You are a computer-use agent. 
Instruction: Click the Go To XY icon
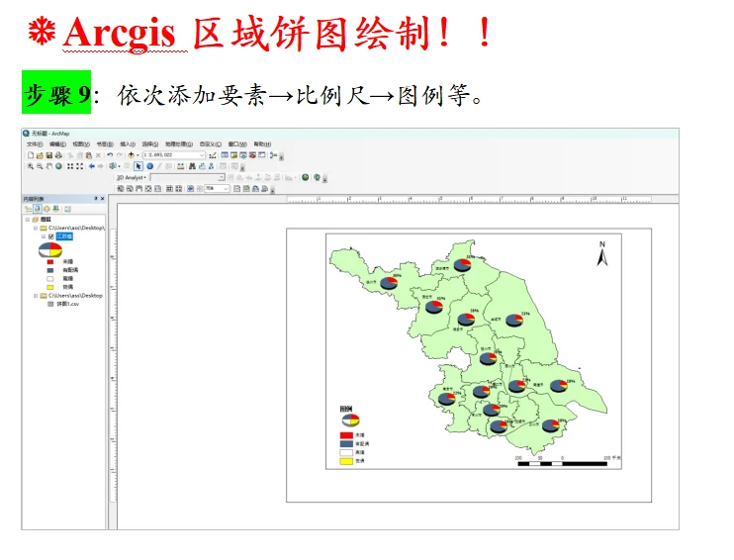click(x=211, y=166)
